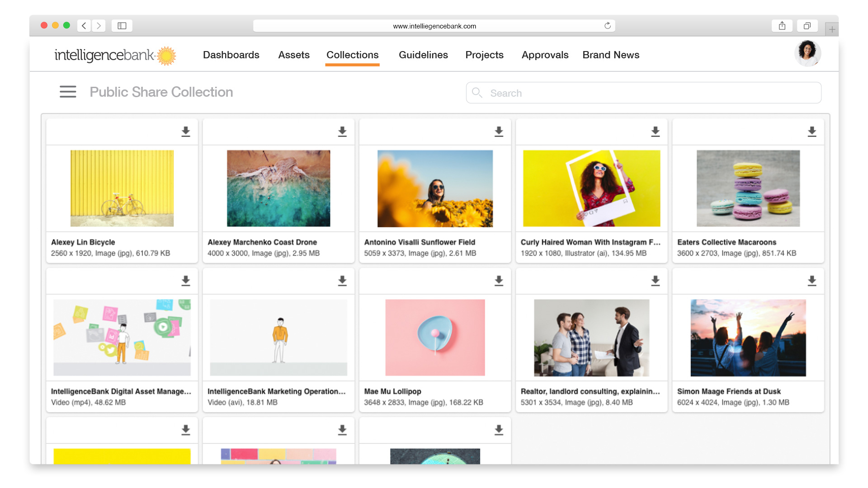Viewport: 868px width, 488px height.
Task: Click the browser address bar URL
Action: [x=434, y=26]
